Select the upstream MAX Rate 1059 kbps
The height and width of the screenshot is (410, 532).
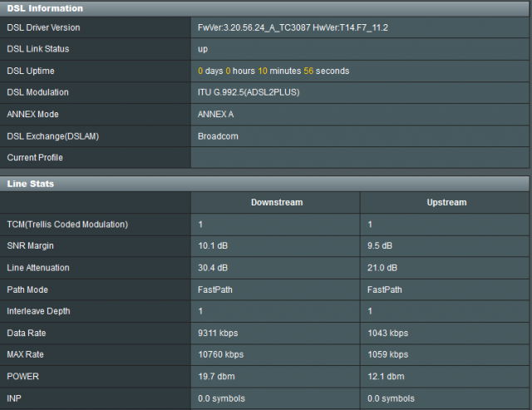click(x=387, y=355)
